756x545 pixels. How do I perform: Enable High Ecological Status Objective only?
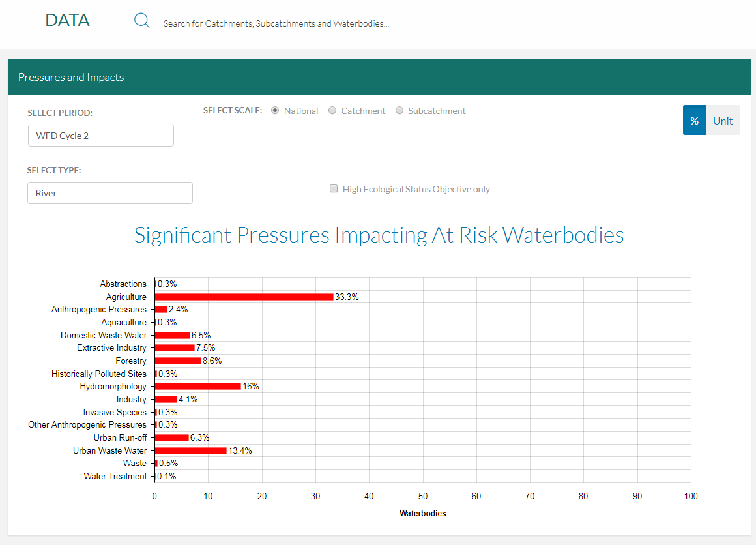[x=333, y=188]
